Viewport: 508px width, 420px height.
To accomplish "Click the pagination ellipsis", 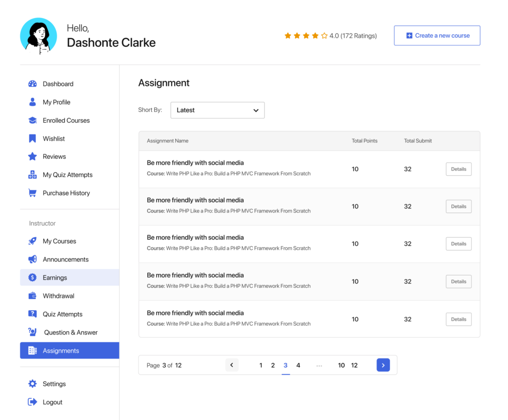I will coord(319,366).
